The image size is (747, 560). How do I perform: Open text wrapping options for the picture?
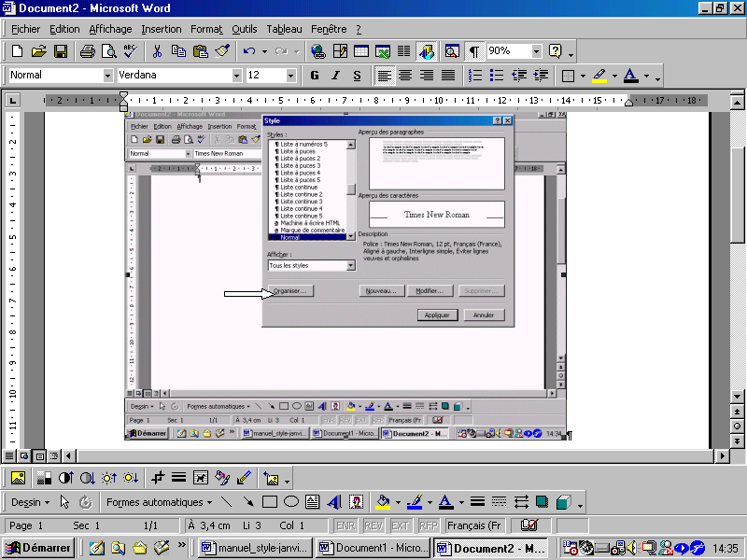tap(201, 478)
